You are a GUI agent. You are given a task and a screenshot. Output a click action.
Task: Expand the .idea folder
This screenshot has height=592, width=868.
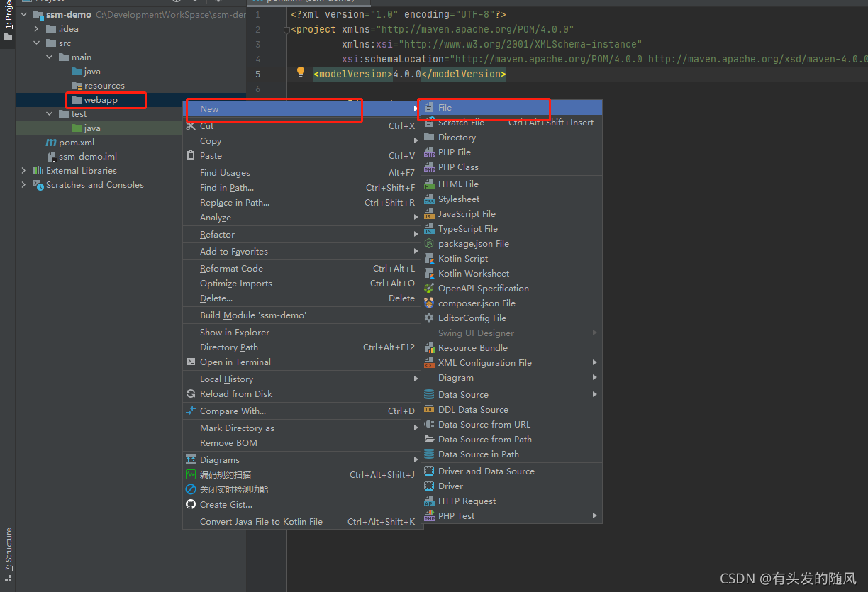coord(37,29)
